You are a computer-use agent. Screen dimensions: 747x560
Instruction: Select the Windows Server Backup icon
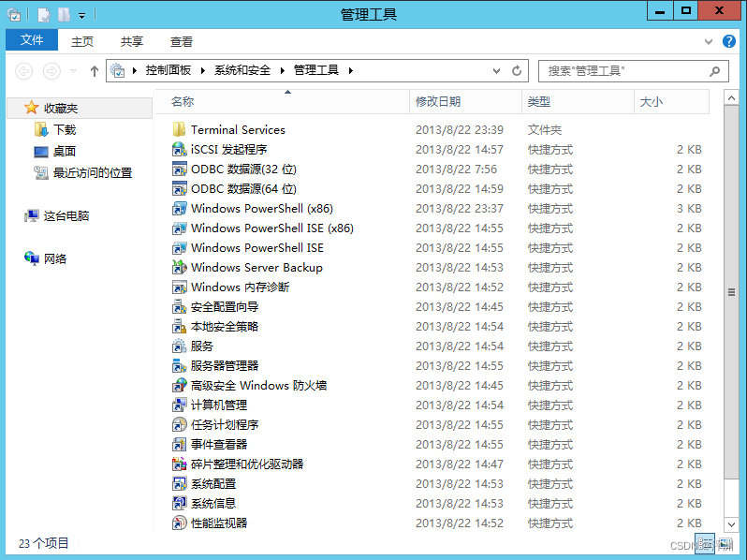(x=179, y=268)
